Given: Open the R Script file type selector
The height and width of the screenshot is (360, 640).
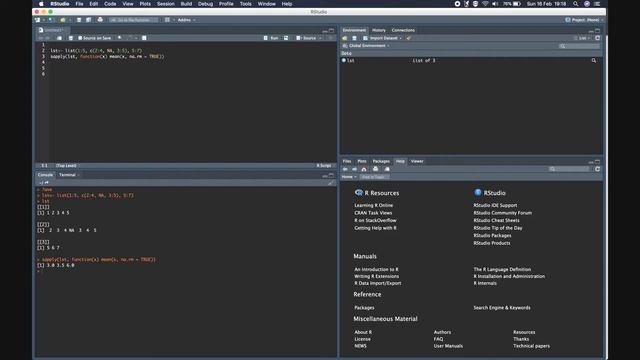Looking at the screenshot, I should [325, 165].
